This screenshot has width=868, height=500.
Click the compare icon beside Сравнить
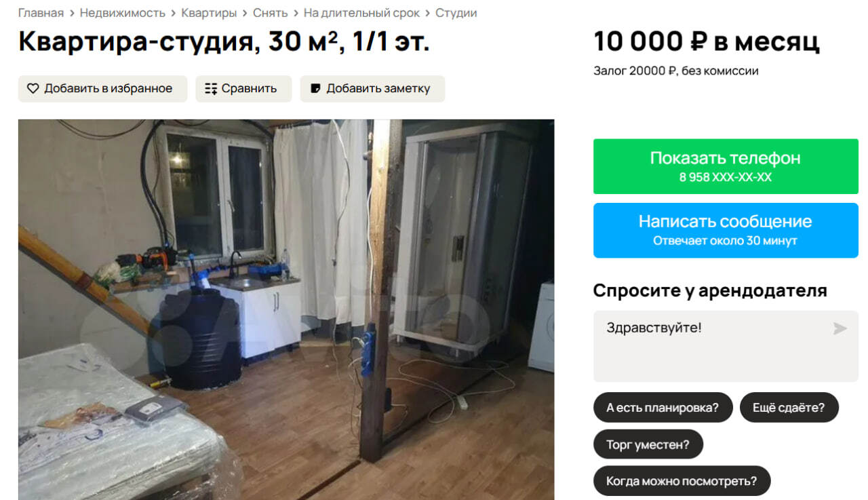click(211, 89)
